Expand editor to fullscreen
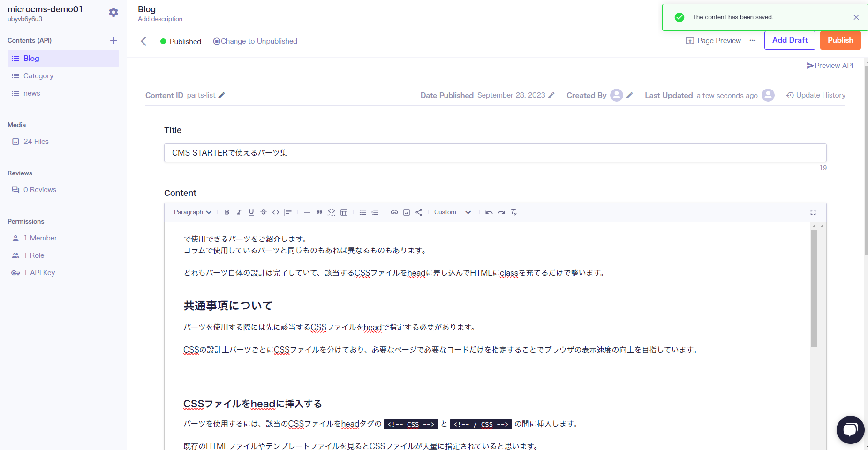This screenshot has width=868, height=450. 813,212
